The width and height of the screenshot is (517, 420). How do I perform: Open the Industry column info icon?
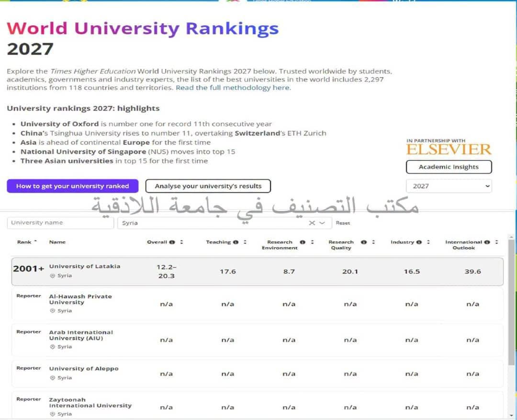click(x=419, y=242)
